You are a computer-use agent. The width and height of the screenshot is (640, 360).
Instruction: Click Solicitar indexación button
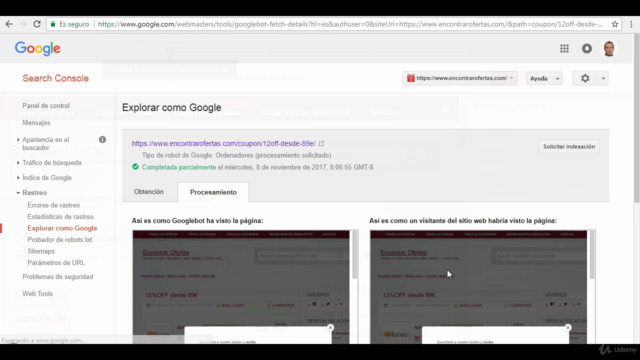pos(569,147)
